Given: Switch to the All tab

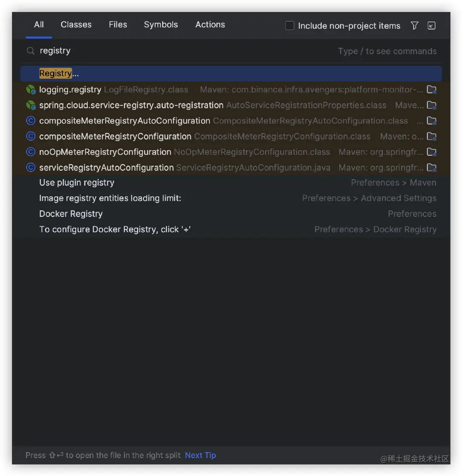Looking at the screenshot, I should pos(39,24).
